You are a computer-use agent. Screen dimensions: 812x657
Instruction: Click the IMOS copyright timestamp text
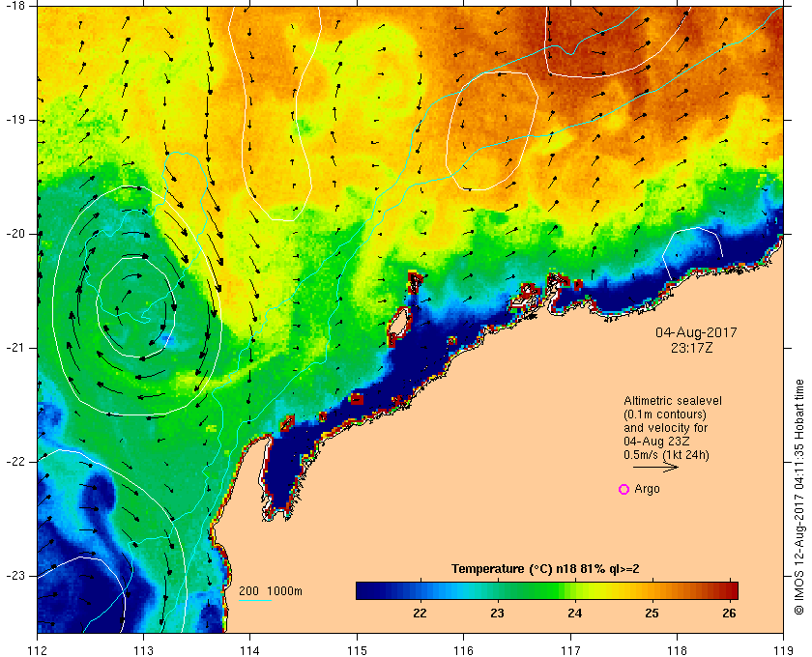pyautogui.click(x=799, y=497)
